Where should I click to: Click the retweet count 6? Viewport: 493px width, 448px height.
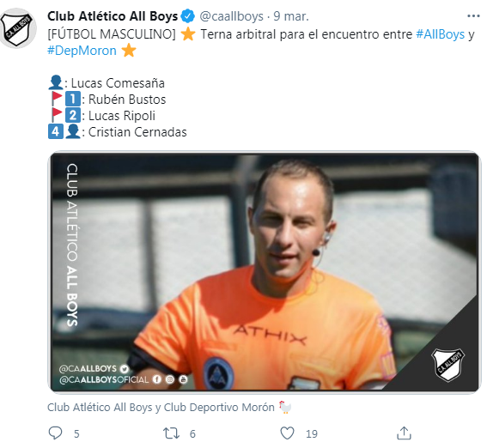point(192,434)
